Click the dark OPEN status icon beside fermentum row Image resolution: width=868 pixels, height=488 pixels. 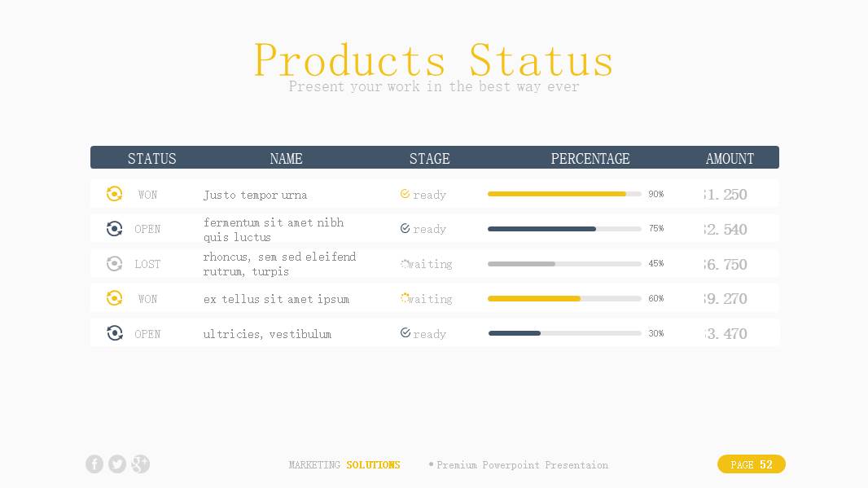point(115,229)
